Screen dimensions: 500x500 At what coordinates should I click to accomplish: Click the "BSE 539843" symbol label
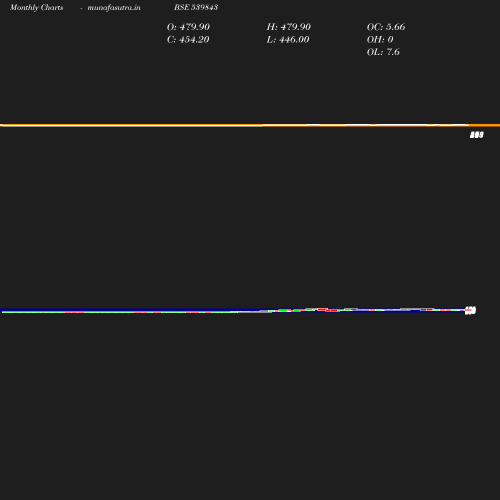(x=196, y=7)
